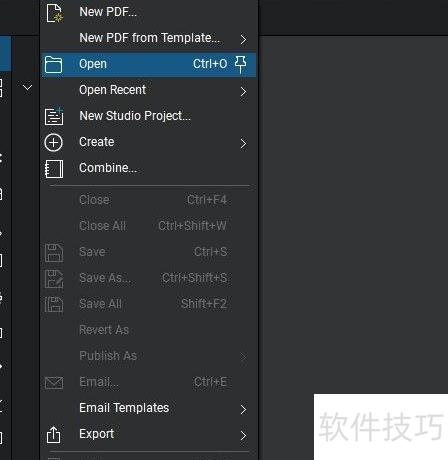
Task: Expand the Create submenu arrow
Action: [x=243, y=144]
